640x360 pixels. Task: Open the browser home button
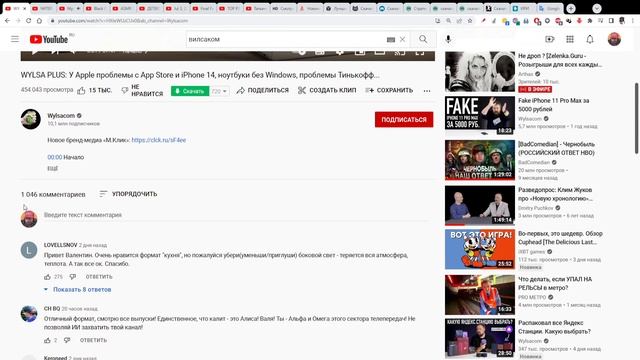[39, 20]
